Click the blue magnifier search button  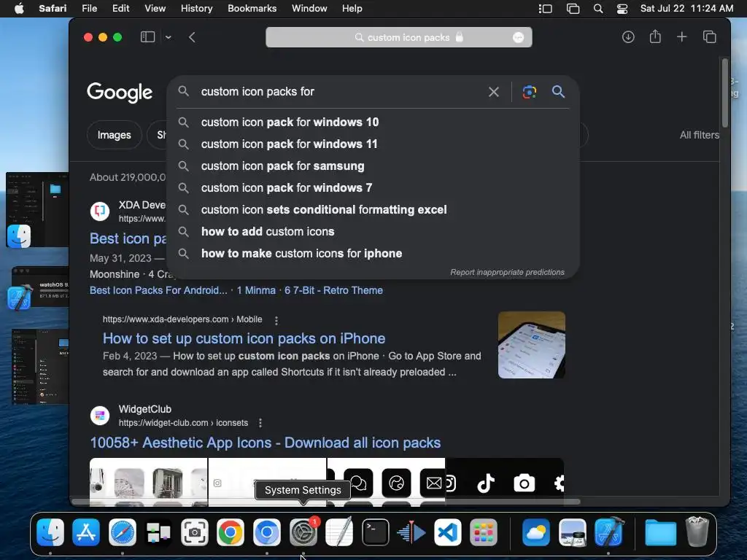[558, 91]
